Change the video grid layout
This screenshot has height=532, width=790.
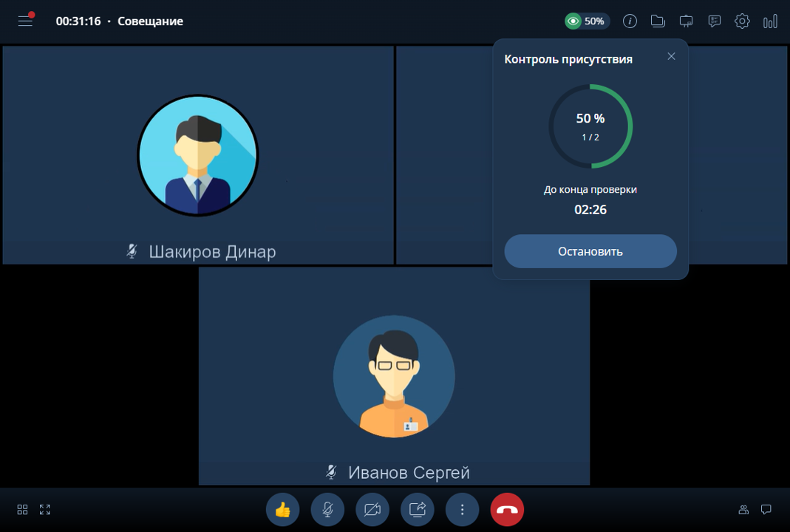click(22, 510)
